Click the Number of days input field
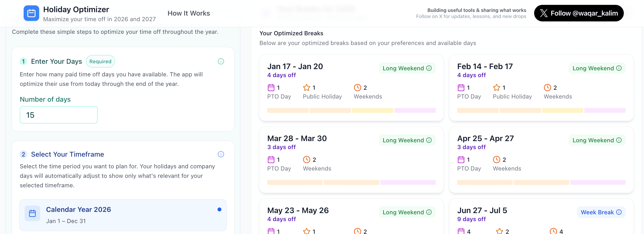The height and width of the screenshot is (234, 644). coord(58,115)
